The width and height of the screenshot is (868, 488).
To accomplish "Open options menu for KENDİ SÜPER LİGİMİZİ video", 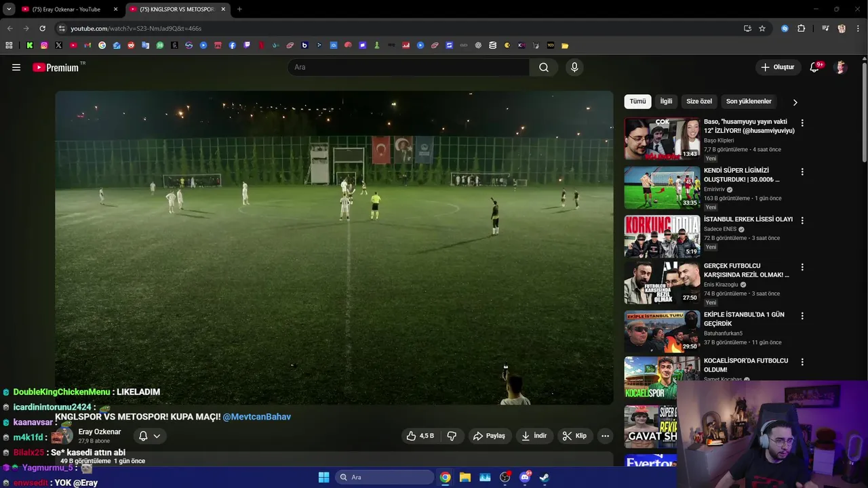I will 802,172.
